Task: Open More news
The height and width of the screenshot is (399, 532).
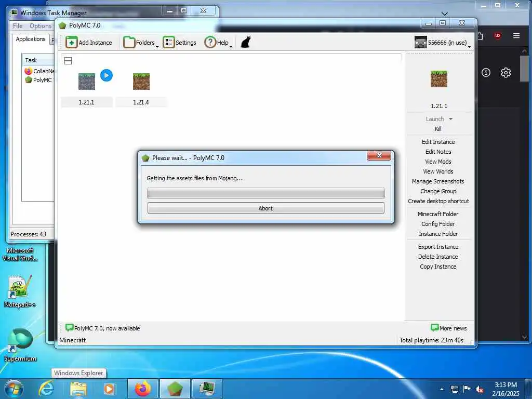Action: click(448, 328)
